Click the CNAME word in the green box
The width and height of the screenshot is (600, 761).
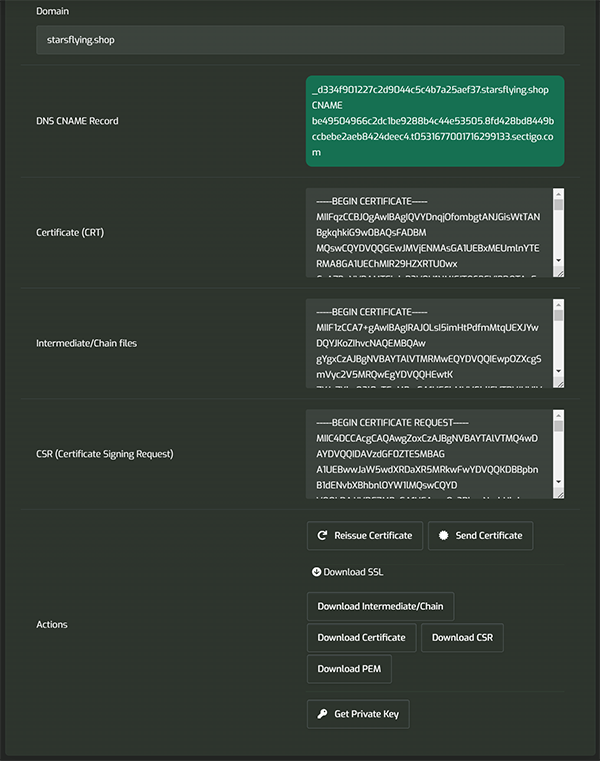[x=327, y=105]
